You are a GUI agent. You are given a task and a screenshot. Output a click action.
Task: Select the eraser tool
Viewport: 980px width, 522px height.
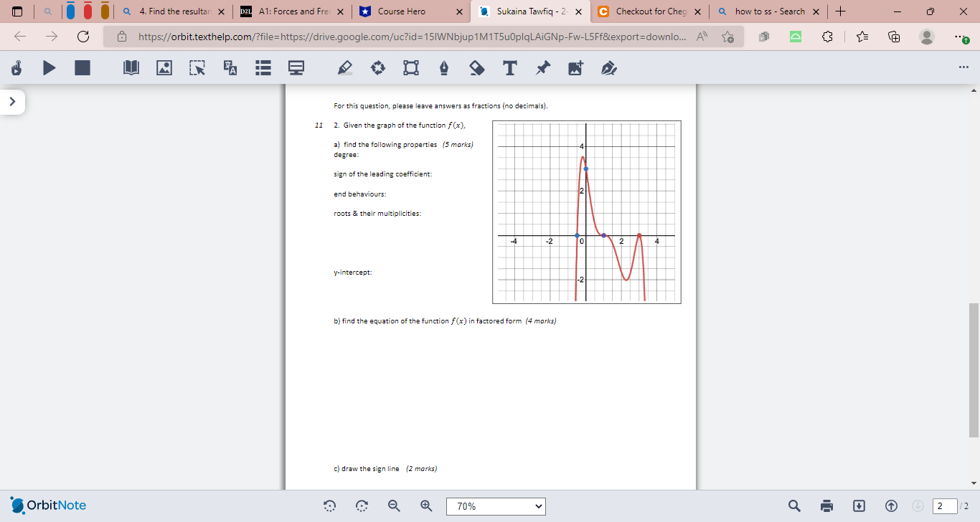(x=477, y=68)
